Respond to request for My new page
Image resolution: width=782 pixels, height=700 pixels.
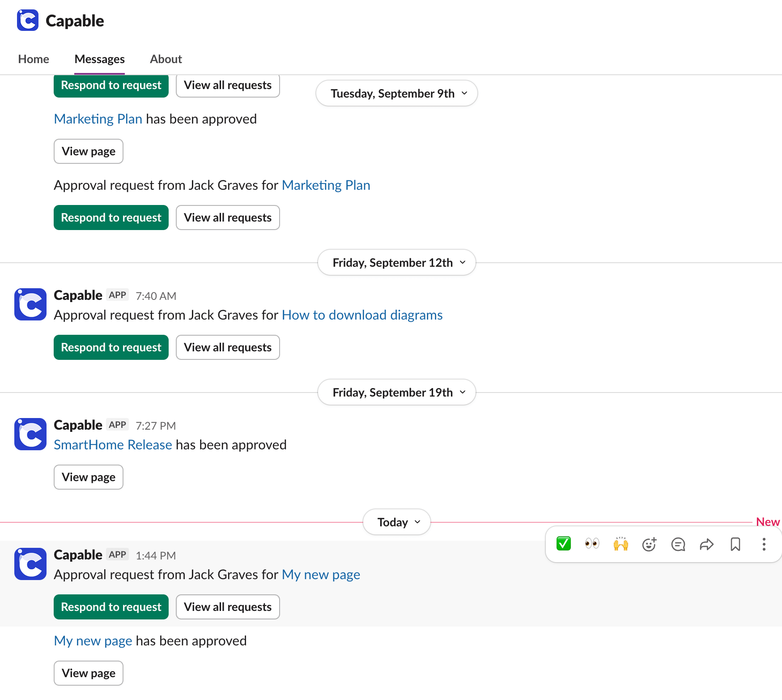[111, 607]
